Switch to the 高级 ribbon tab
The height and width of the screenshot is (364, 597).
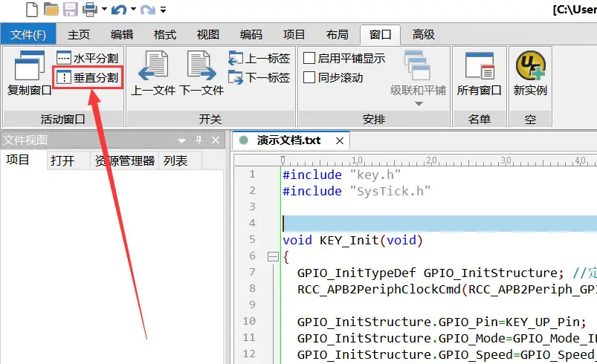tap(423, 35)
